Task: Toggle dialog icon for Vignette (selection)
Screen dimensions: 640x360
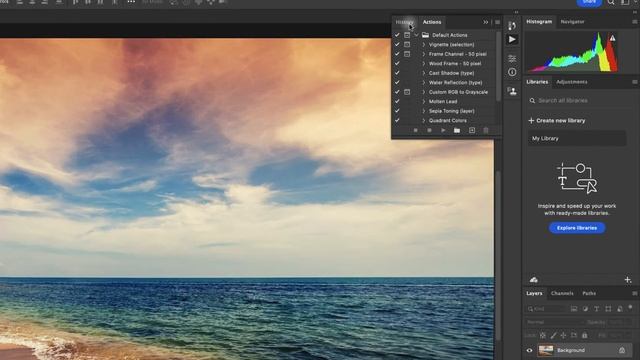Action: [407, 44]
